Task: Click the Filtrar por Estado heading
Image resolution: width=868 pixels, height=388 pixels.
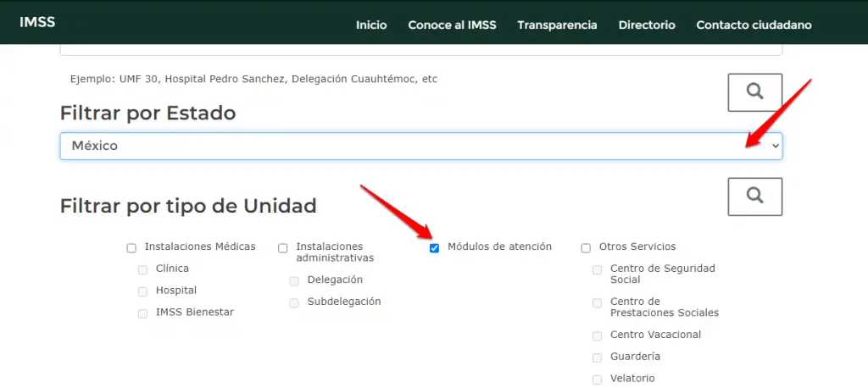Action: [x=147, y=114]
